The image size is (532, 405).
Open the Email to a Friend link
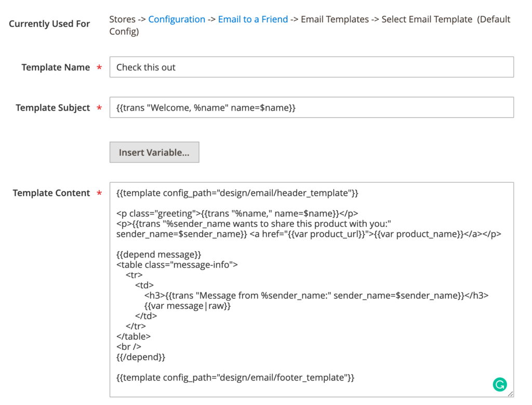tap(253, 19)
